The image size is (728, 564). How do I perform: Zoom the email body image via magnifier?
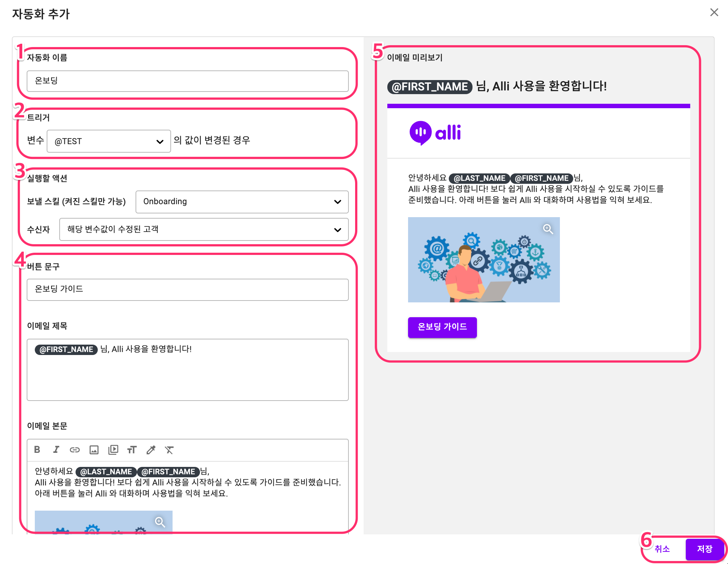pos(160,522)
